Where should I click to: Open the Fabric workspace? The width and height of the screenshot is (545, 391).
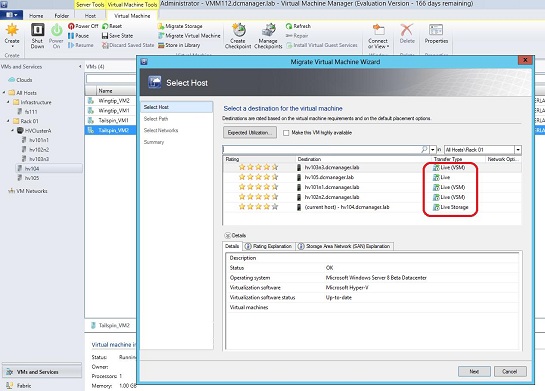[24, 385]
